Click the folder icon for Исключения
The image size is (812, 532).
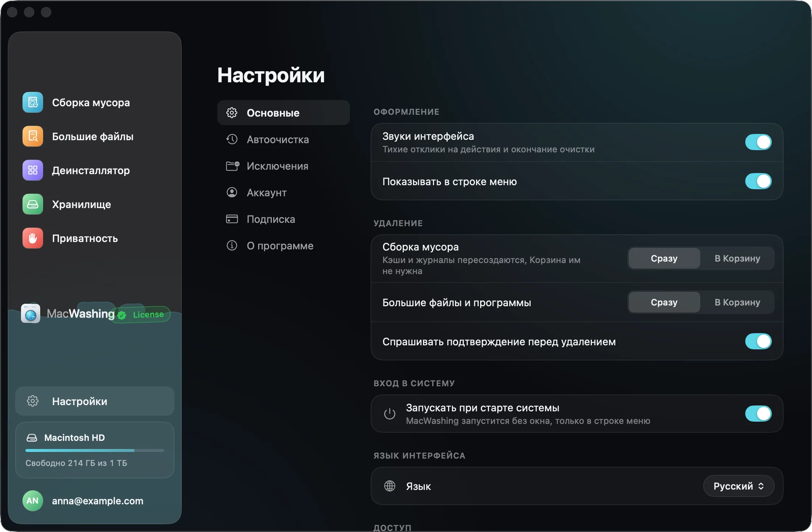click(x=233, y=166)
